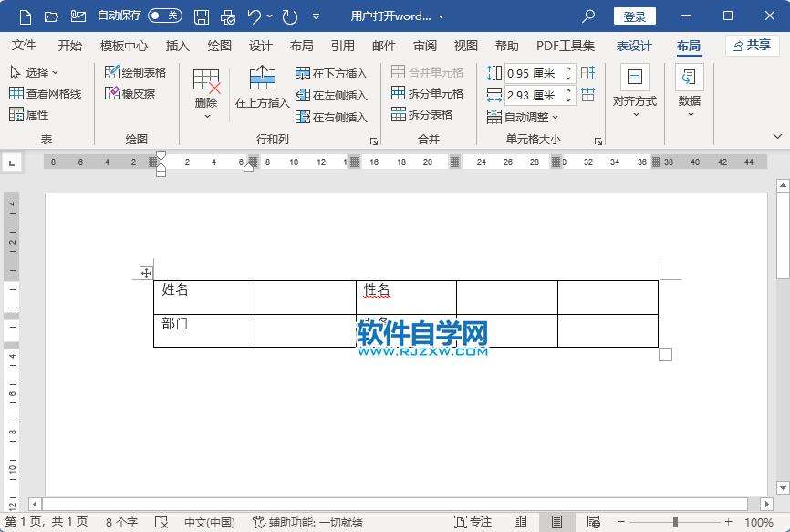Enable 专注 focus mode
This screenshot has width=790, height=532.
473,522
